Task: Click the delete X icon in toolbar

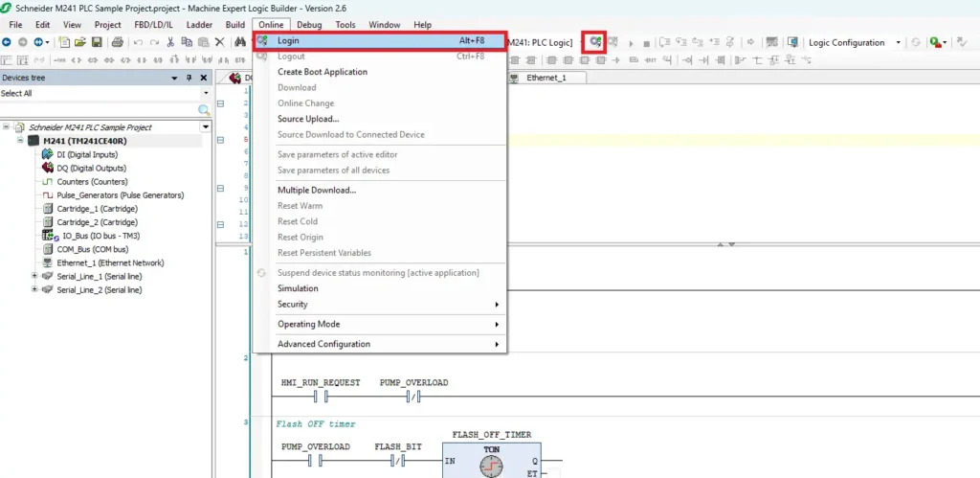Action: pos(220,42)
